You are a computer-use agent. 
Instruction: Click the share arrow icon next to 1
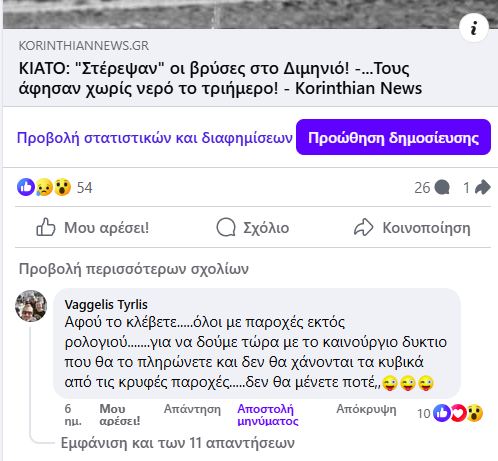coord(482,187)
